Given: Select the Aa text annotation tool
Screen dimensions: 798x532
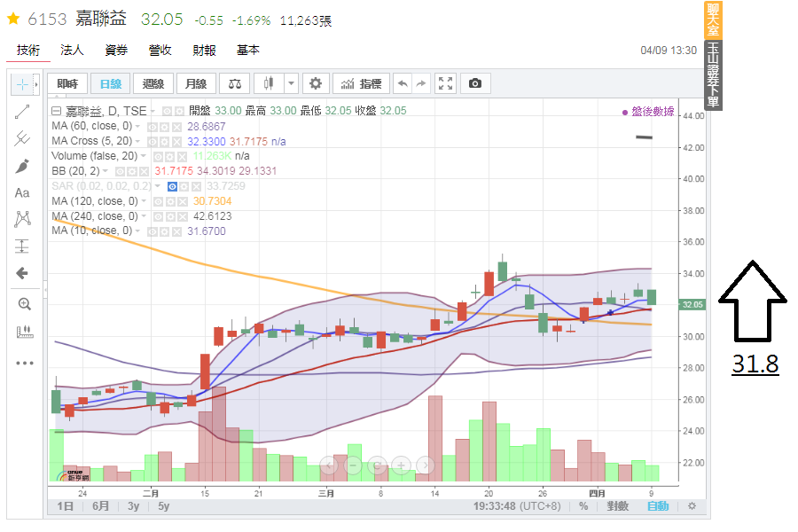Looking at the screenshot, I should (22, 193).
